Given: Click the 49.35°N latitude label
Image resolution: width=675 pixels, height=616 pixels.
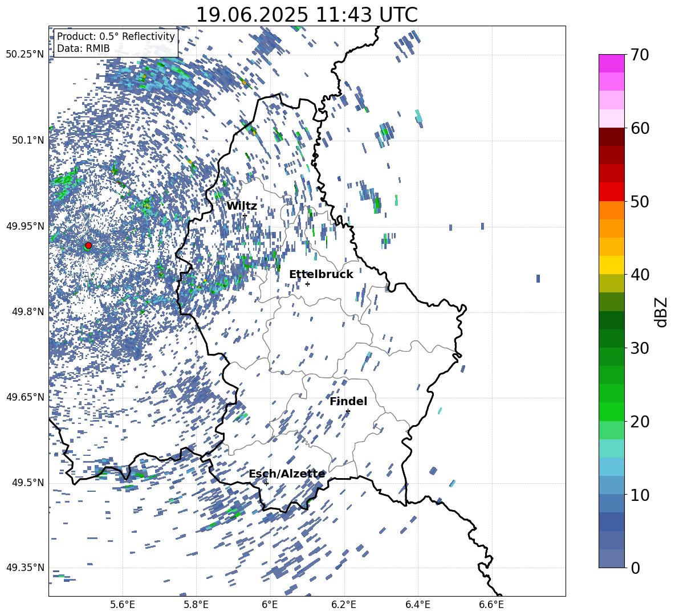Looking at the screenshot, I should pos(25,568).
